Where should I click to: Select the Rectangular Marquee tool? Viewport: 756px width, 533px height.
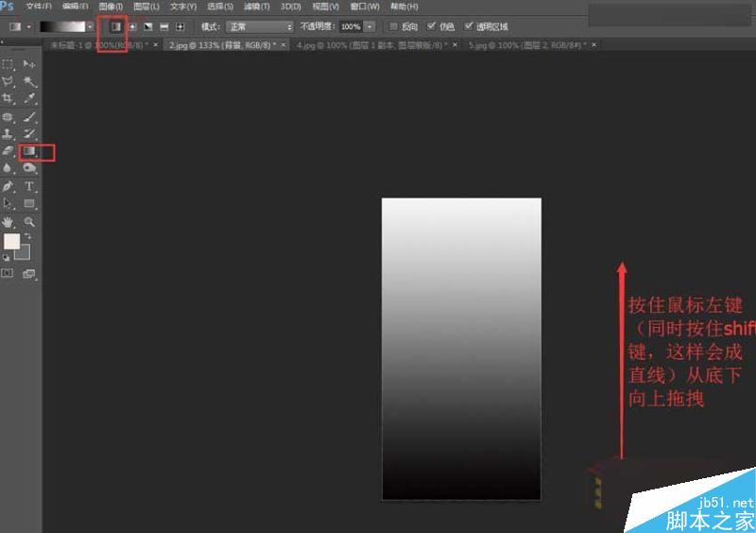click(8, 64)
